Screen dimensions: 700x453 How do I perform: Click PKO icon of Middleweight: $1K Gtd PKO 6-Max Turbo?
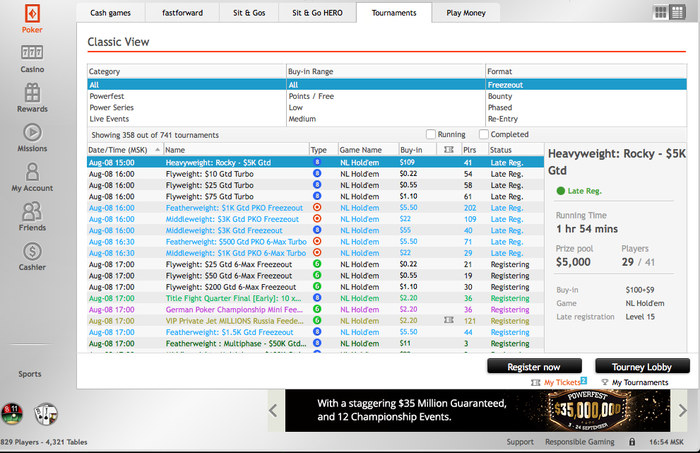[x=317, y=253]
